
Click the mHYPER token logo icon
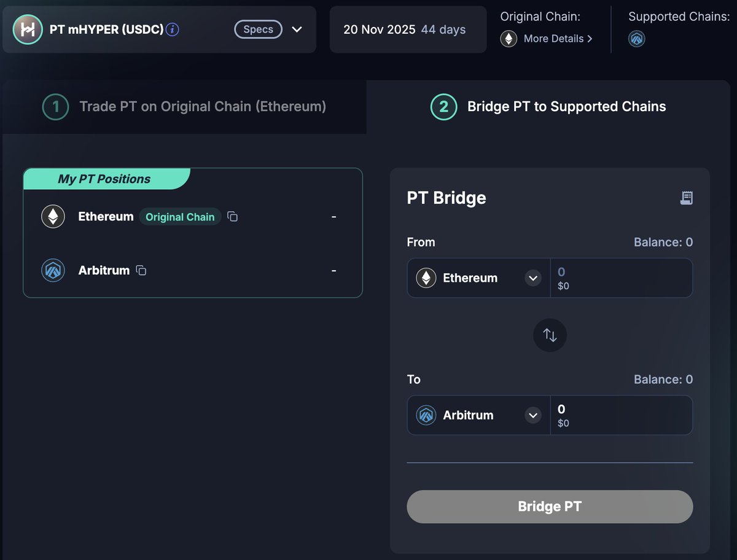point(28,29)
